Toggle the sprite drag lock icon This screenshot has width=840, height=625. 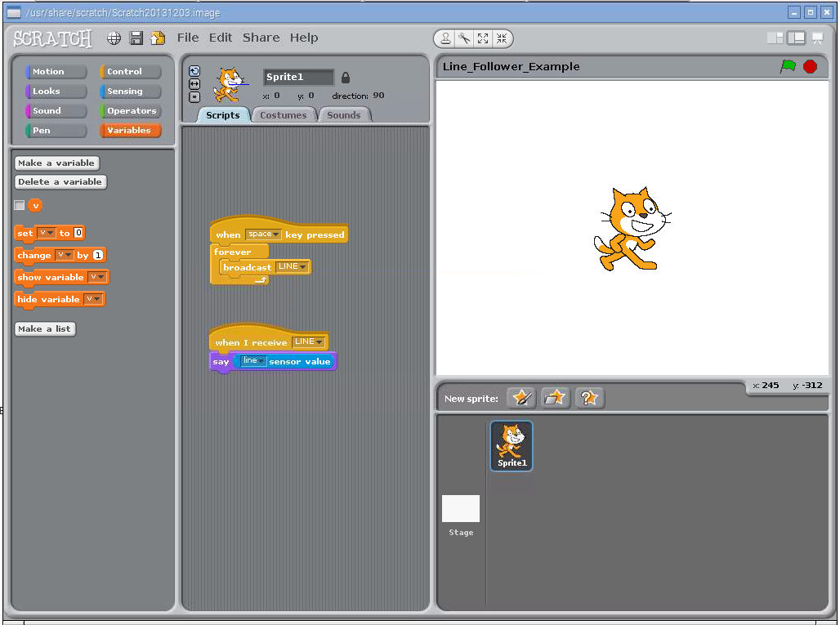click(x=346, y=78)
